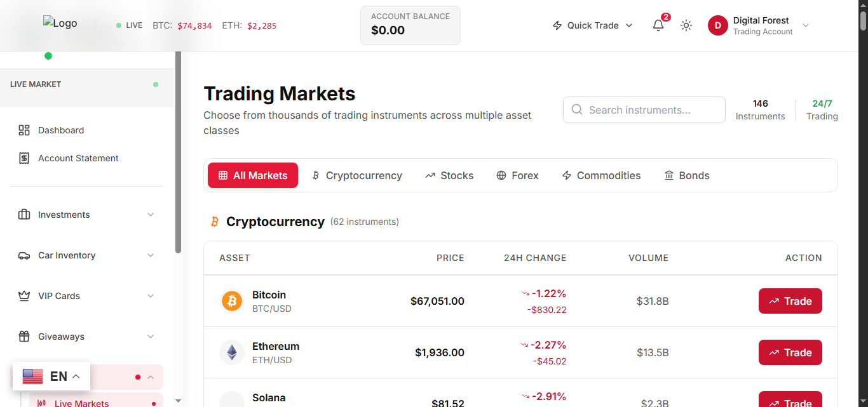Click the Giveaways gift icon
Screen dimensions: 868x407
[24, 337]
